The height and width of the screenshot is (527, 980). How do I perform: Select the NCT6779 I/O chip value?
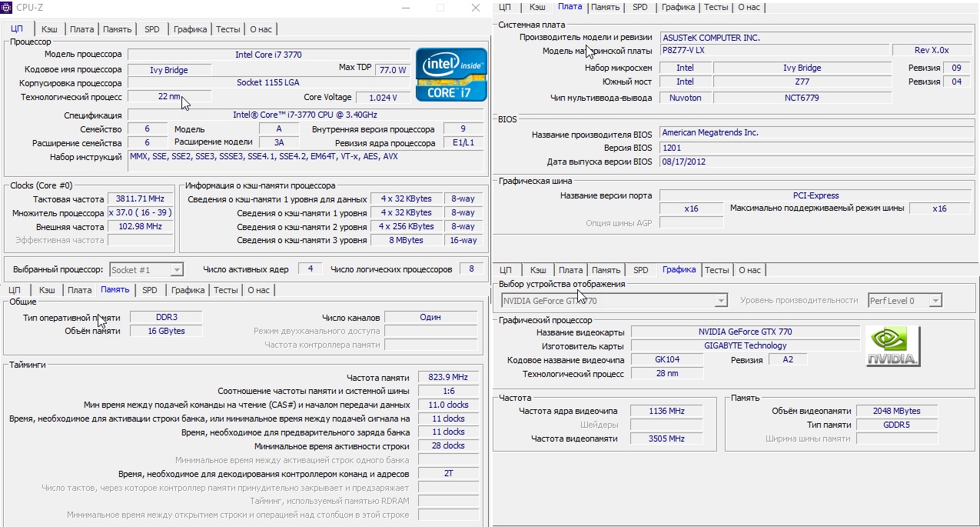point(802,98)
